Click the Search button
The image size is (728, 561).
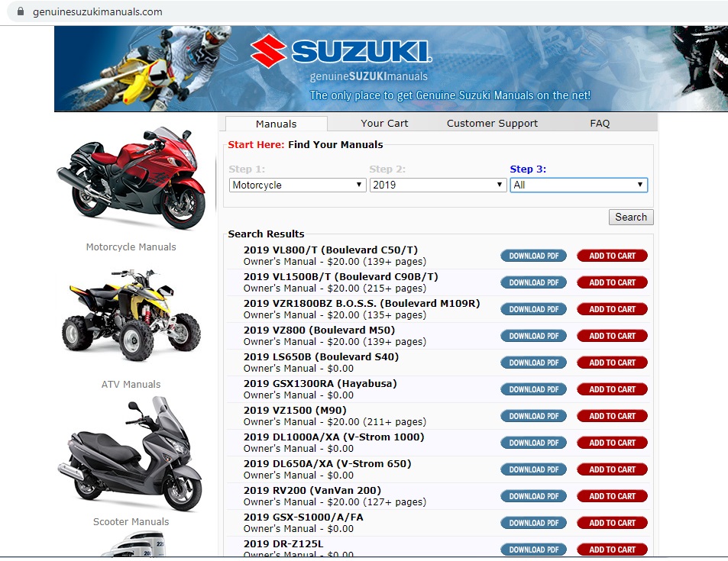631,218
